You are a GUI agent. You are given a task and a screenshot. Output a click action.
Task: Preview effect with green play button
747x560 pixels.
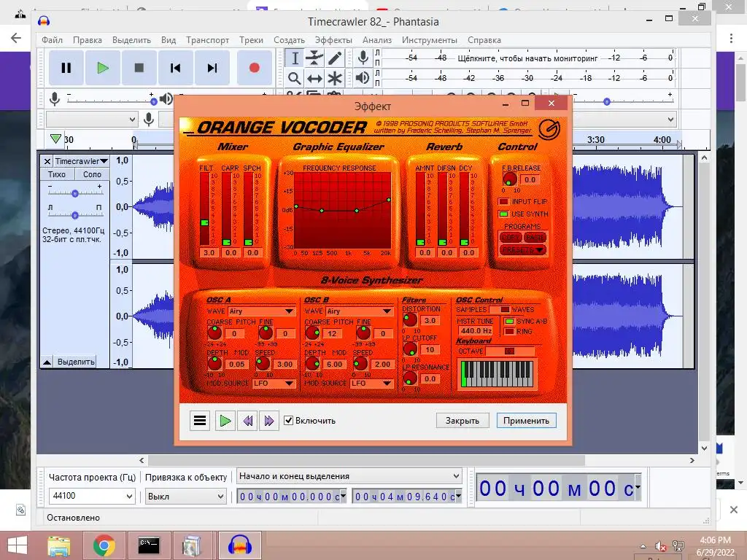tap(225, 421)
